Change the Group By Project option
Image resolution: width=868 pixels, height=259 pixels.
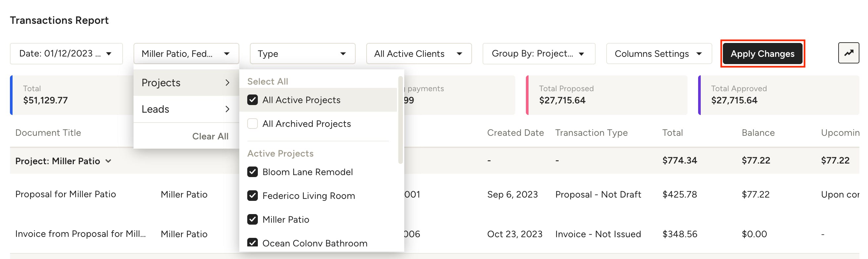[538, 53]
